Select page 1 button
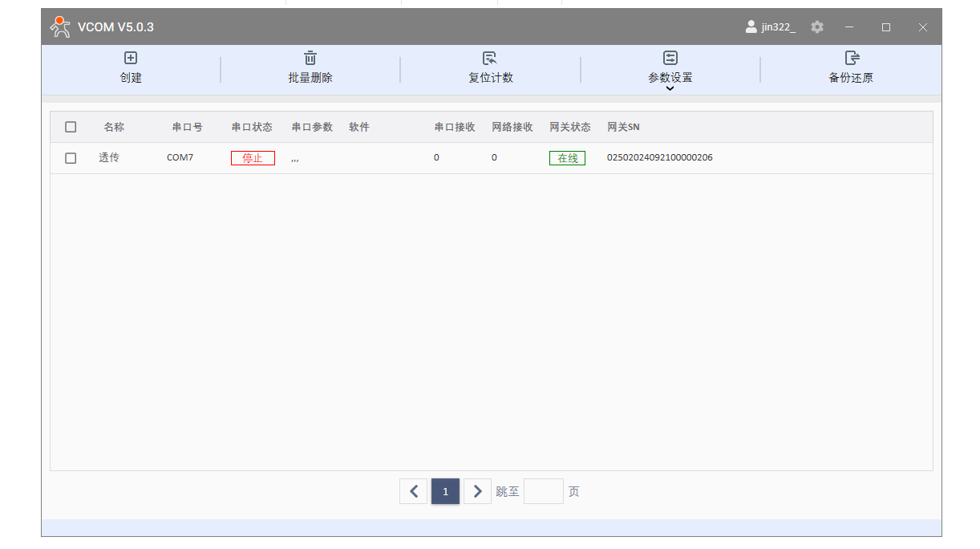980x549 pixels. [445, 491]
